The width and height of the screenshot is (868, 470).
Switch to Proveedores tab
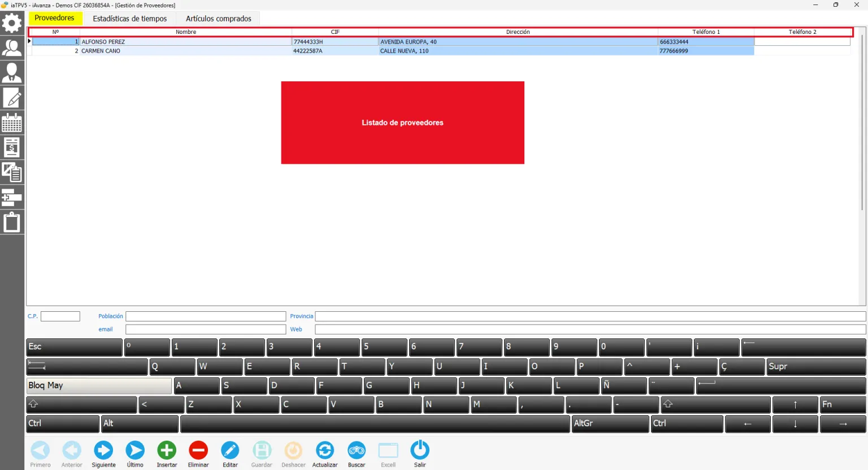coord(55,18)
